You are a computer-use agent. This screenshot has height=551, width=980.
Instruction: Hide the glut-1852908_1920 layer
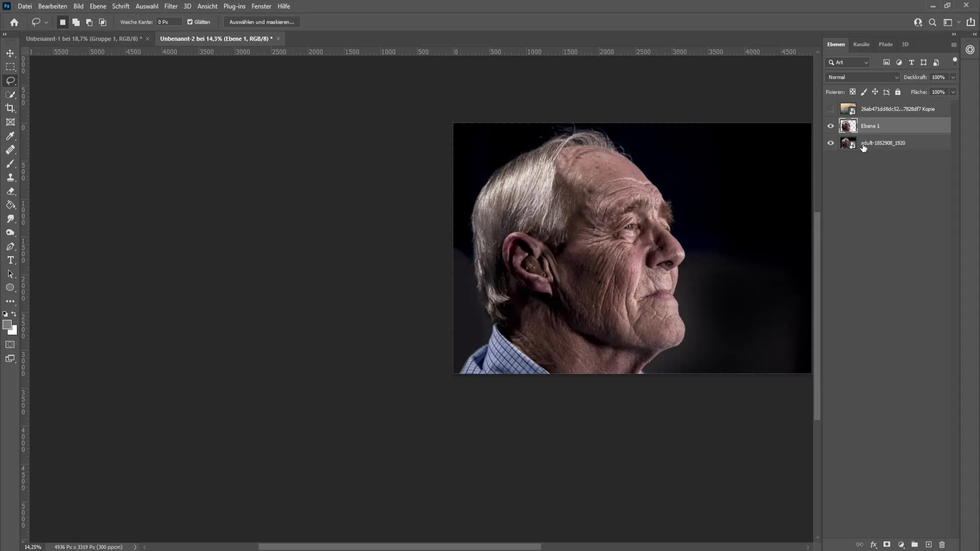(x=830, y=143)
